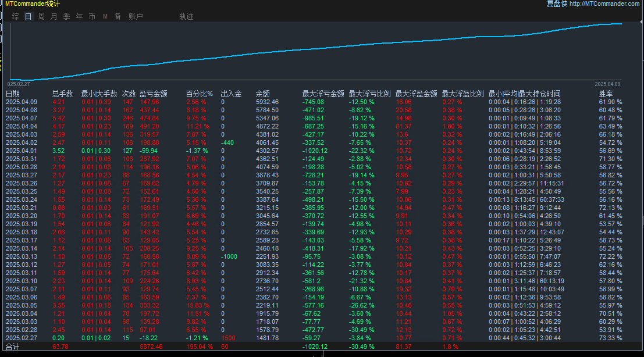Screen dimensions: 644x357
Task: Click the 5.42 total lots cell
Action: tap(58, 118)
